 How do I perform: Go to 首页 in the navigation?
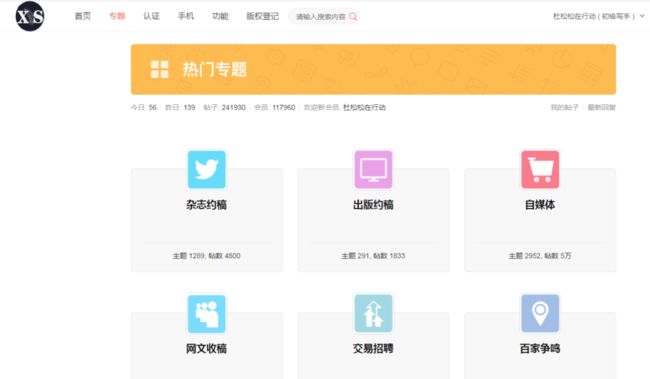click(x=82, y=16)
